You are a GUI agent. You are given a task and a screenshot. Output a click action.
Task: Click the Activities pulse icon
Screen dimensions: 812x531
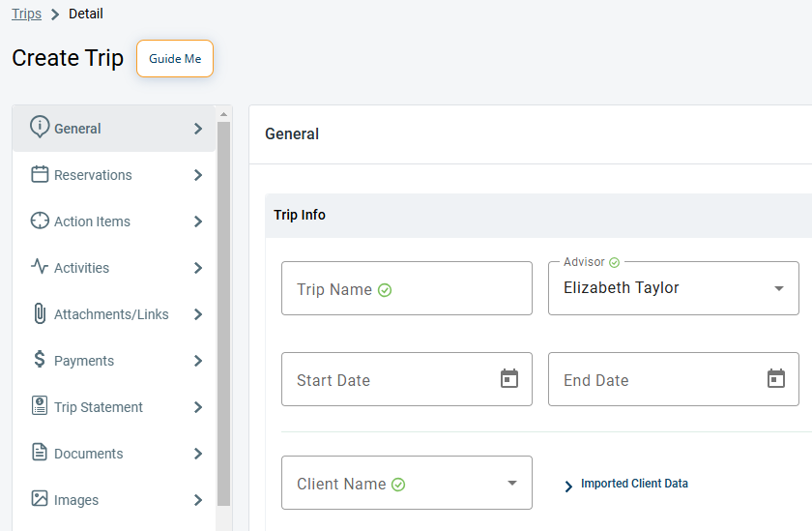(40, 267)
